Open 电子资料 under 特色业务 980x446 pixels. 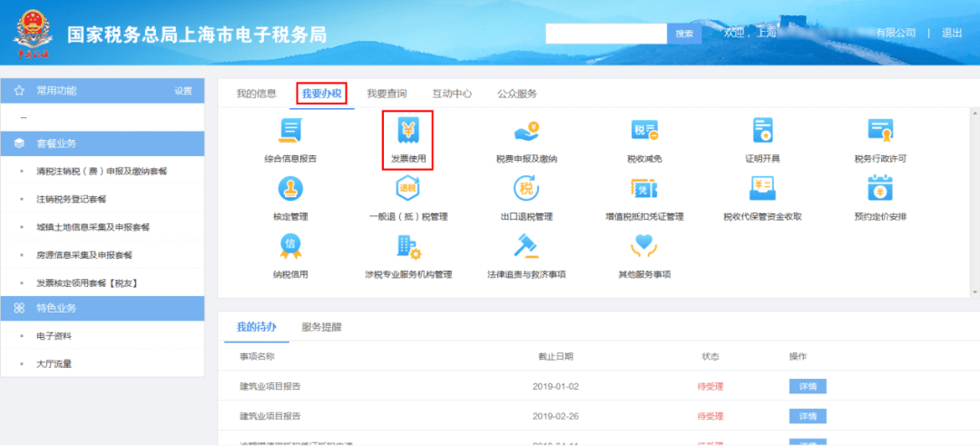coord(54,336)
